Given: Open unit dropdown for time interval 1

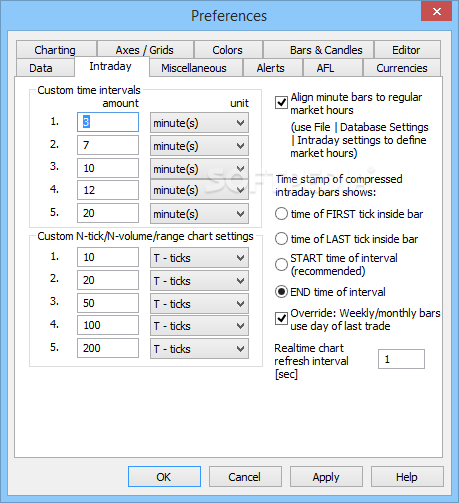Looking at the screenshot, I should [199, 123].
